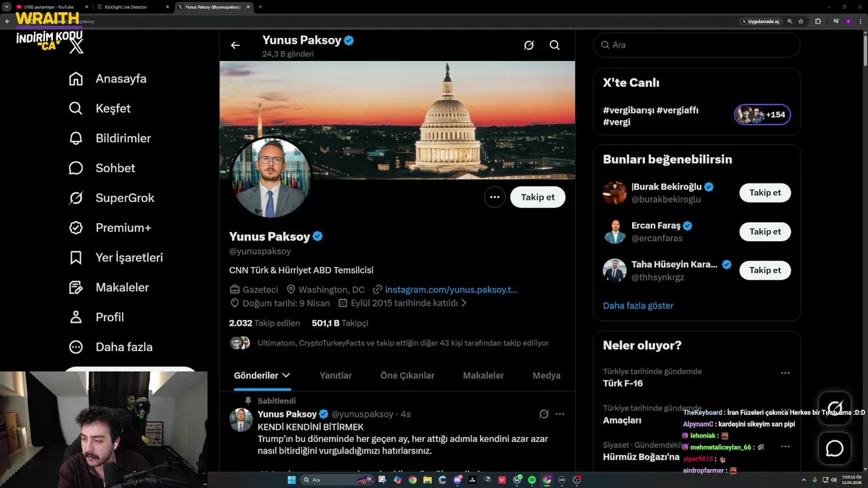Go to Profil in the sidebar
Image resolution: width=868 pixels, height=488 pixels.
(x=96, y=317)
